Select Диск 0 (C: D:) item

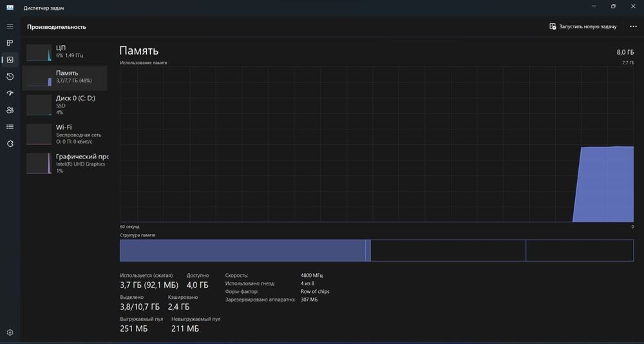point(65,105)
